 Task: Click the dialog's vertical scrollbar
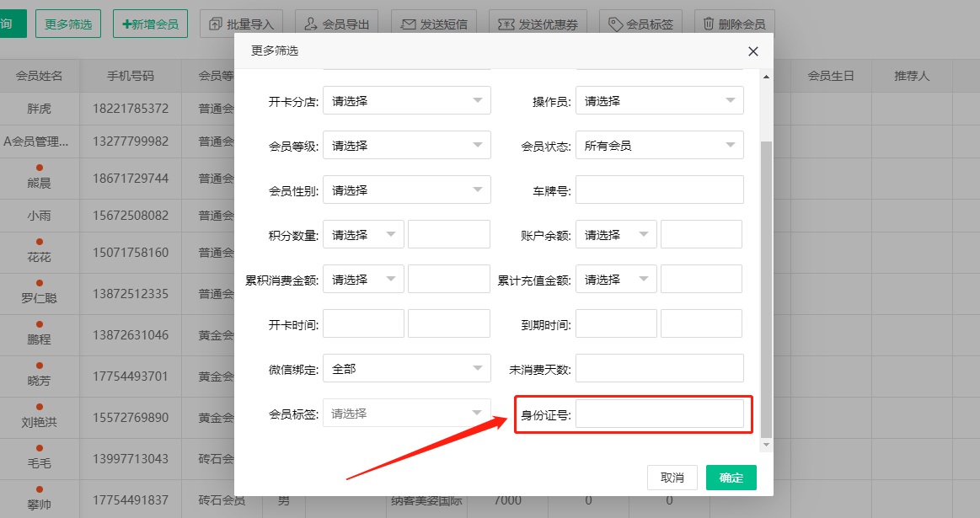click(766, 286)
